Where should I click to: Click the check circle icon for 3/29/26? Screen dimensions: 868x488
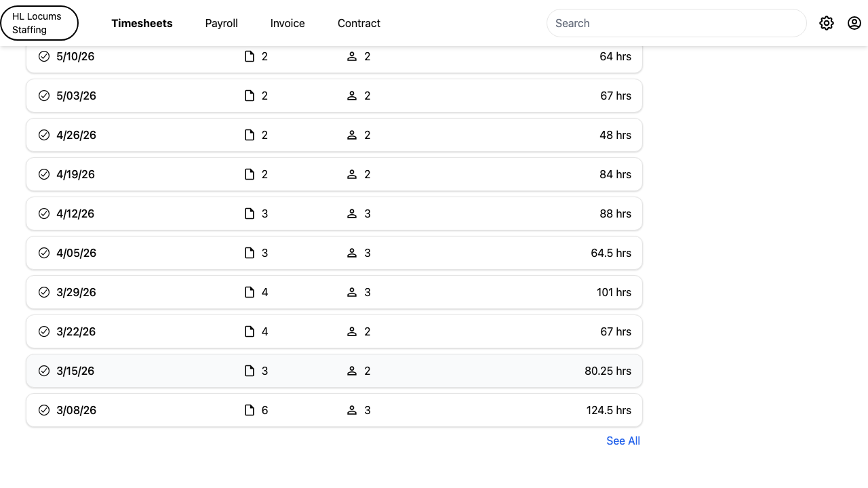coord(44,292)
